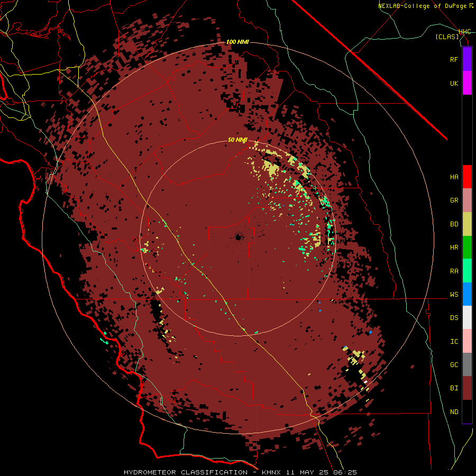Click the DS white legend swatch

[x=467, y=317]
